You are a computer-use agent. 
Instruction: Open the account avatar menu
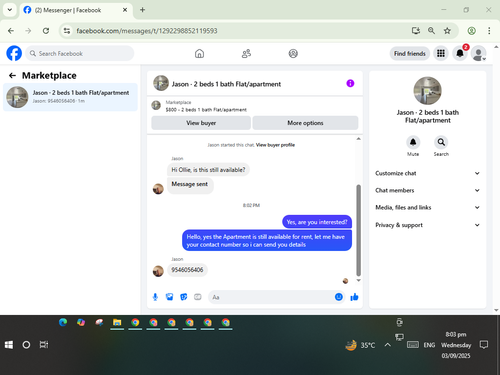(x=479, y=53)
